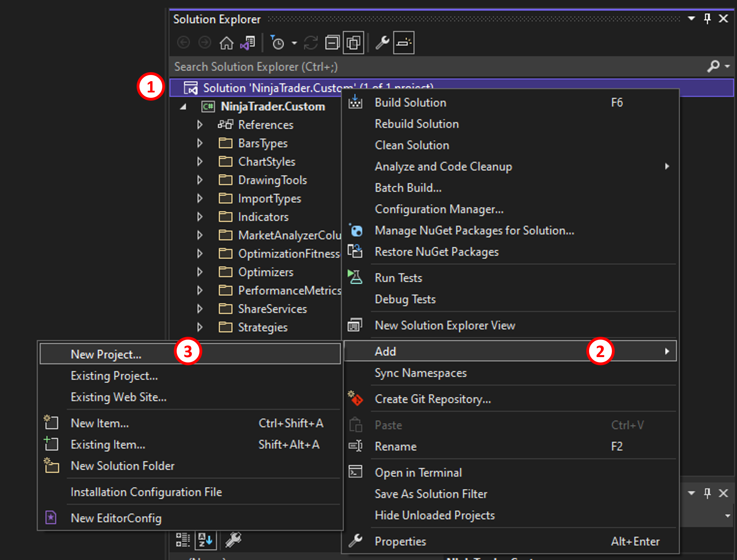This screenshot has height=560, width=737.
Task: Expand the ChartStyles folder
Action: pos(199,162)
